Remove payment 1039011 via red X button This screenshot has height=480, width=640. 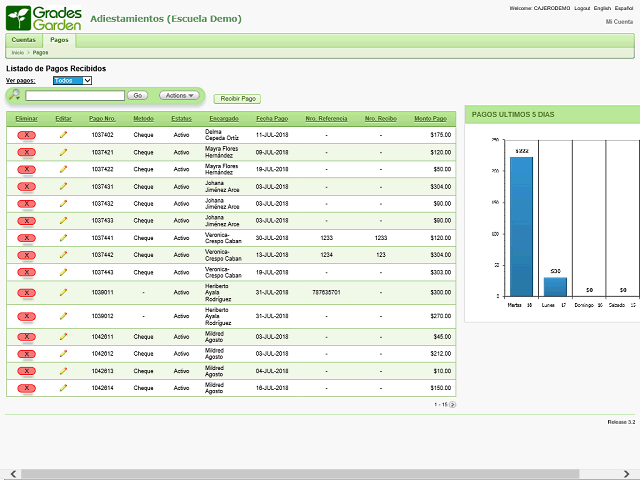click(x=27, y=293)
